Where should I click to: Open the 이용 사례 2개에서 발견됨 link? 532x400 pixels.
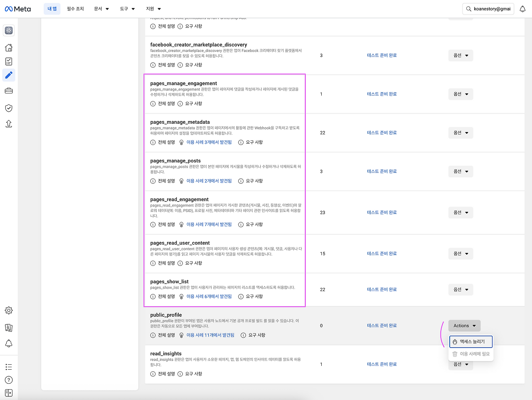pos(209,181)
